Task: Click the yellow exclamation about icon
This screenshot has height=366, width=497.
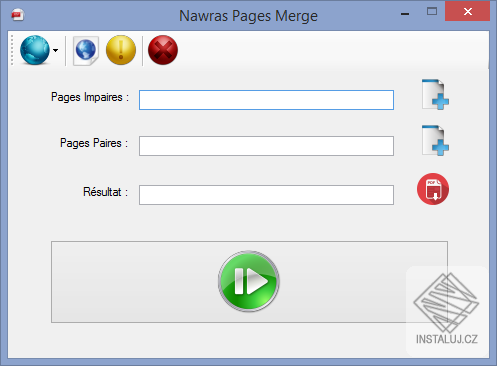Action: pos(121,50)
